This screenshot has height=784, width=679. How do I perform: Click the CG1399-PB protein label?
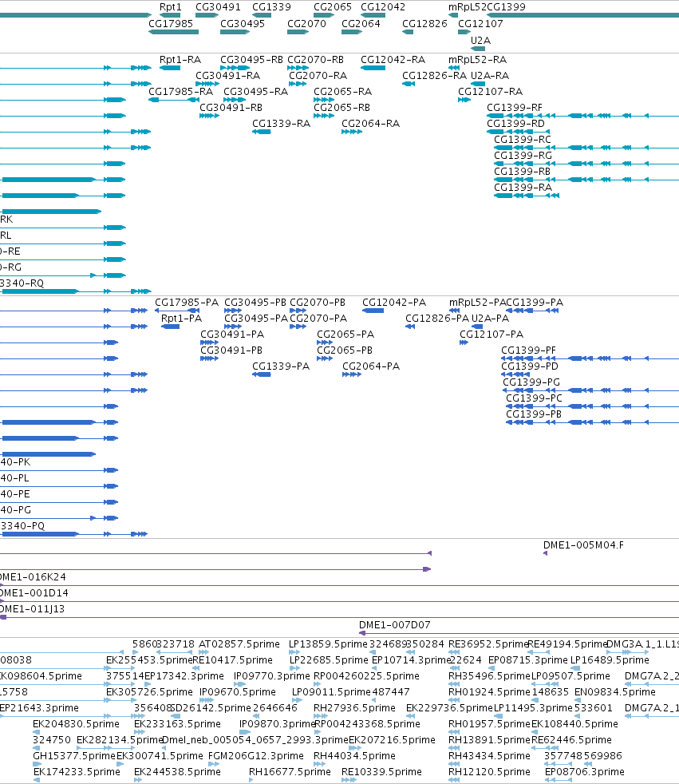click(534, 414)
